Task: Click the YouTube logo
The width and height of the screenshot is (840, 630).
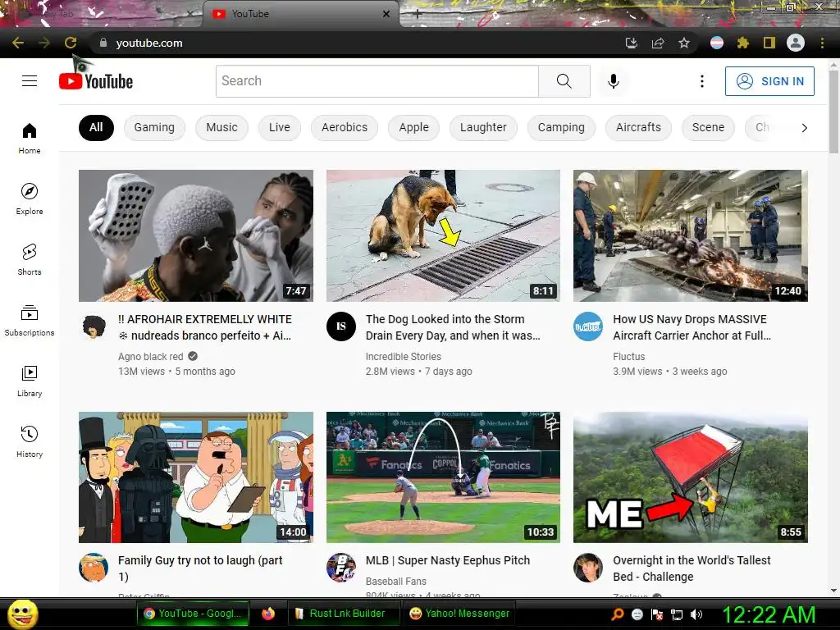Action: click(96, 81)
